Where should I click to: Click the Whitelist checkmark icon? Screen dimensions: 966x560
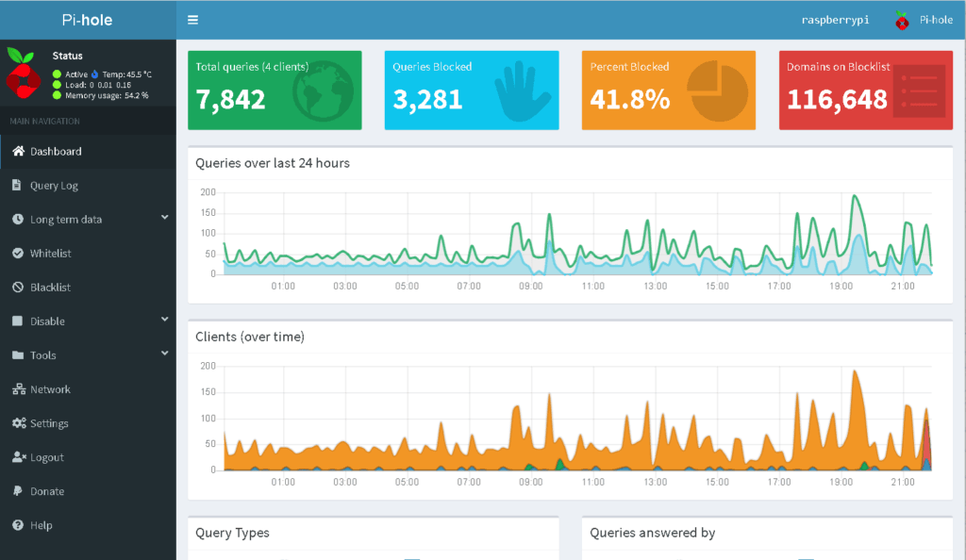click(18, 253)
